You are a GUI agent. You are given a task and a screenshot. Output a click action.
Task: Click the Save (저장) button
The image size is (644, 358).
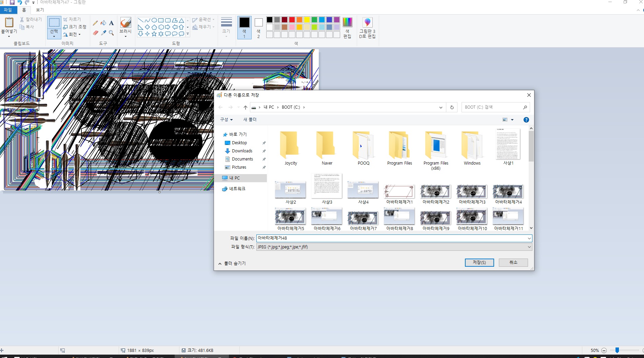click(479, 262)
